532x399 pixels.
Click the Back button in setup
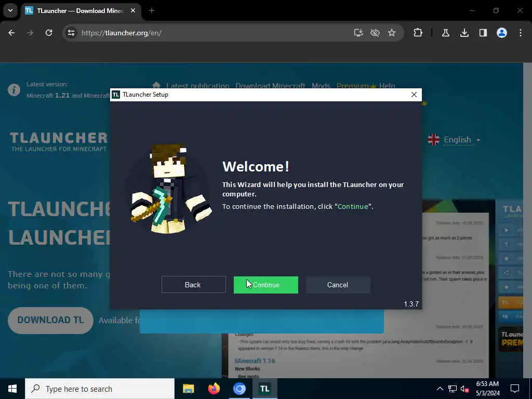click(x=193, y=285)
